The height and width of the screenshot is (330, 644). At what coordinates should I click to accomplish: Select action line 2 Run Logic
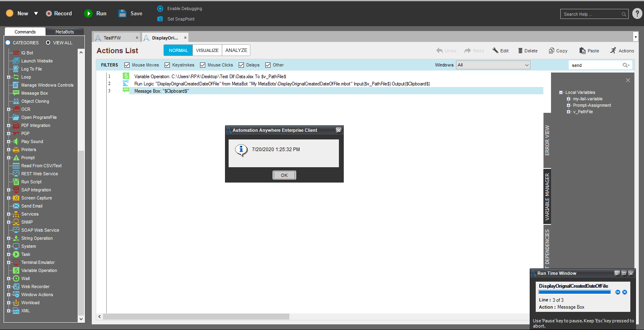coord(282,84)
